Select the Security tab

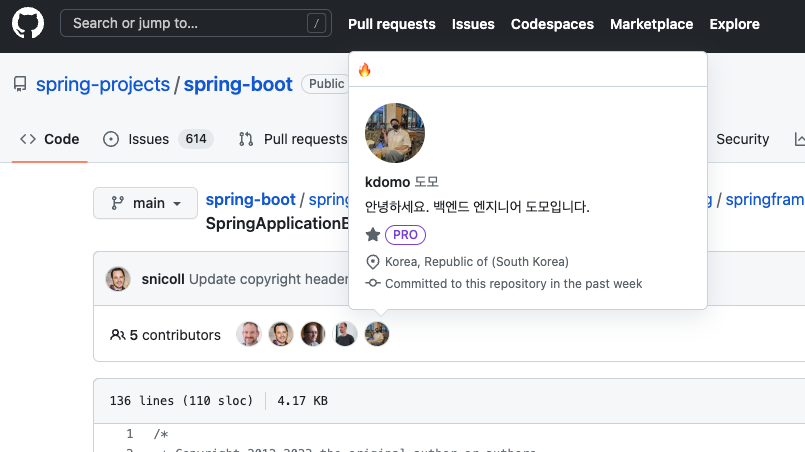pos(742,139)
